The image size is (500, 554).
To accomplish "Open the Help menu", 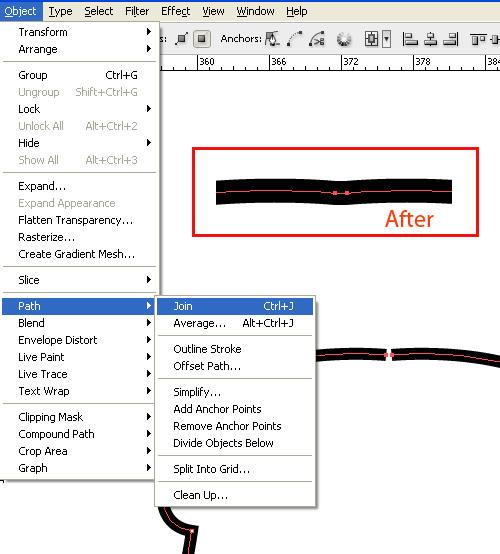I will coord(297,11).
